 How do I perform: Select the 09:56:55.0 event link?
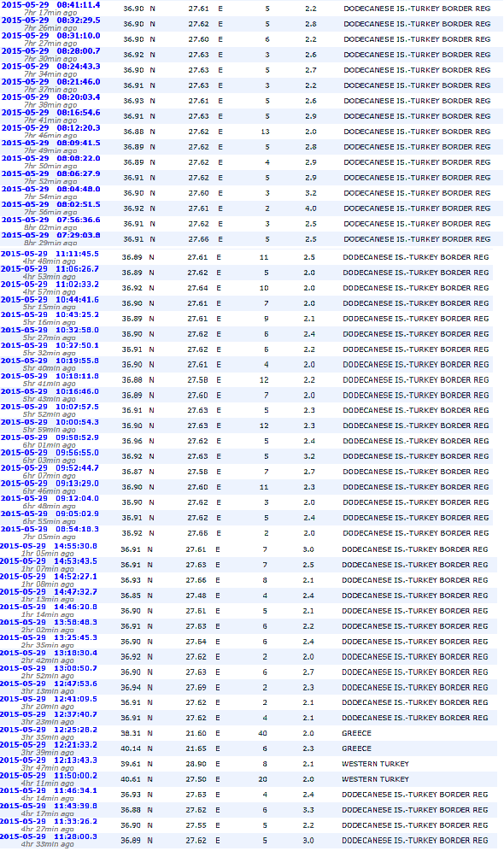click(50, 453)
